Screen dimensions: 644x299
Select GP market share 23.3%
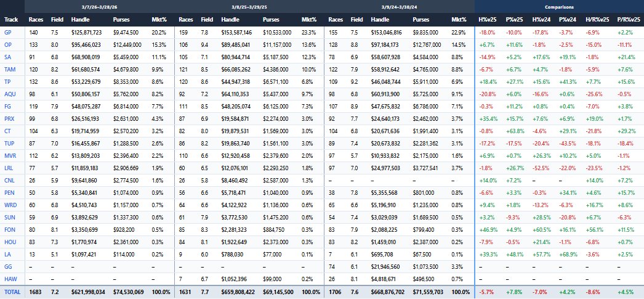coord(309,32)
